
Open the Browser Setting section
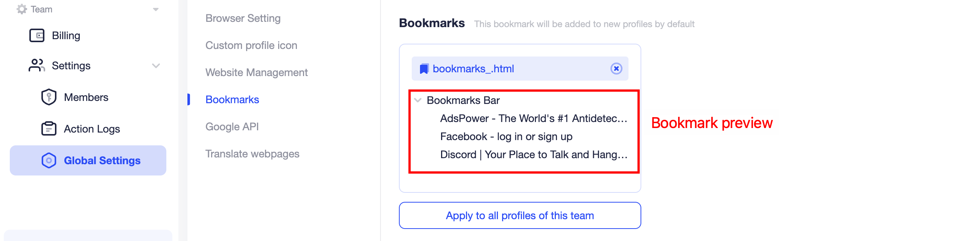pos(243,18)
